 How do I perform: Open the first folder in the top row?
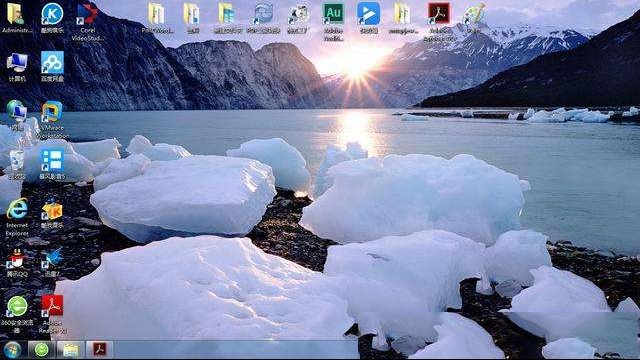(157, 18)
